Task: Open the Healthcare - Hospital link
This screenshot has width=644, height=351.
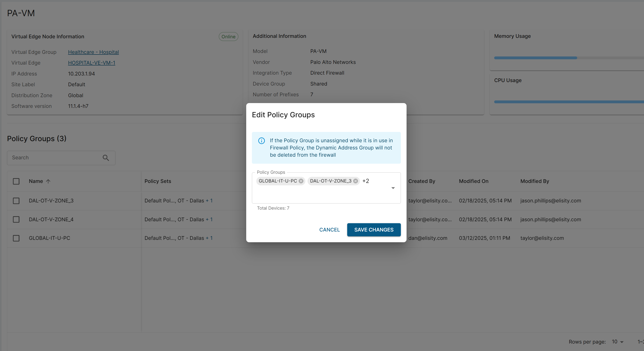Action: tap(93, 52)
